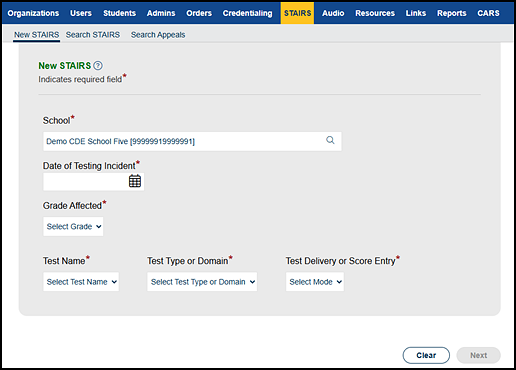Switch to the Search STAIRS tab

93,35
